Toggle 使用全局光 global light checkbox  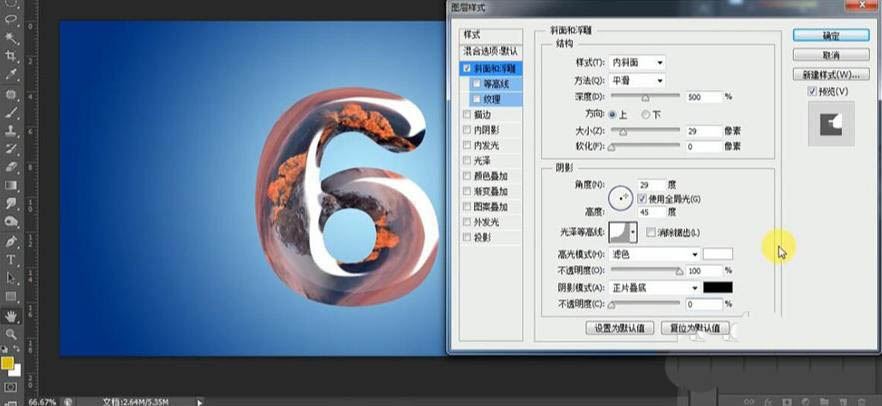tap(641, 199)
